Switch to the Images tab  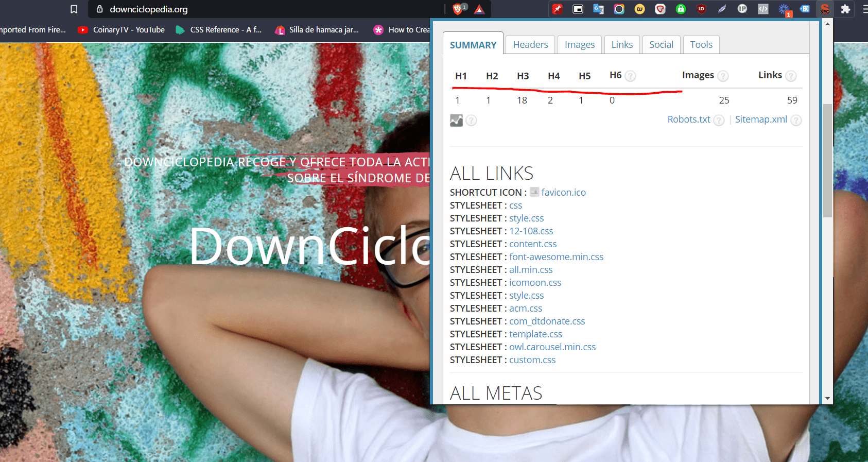click(x=580, y=45)
